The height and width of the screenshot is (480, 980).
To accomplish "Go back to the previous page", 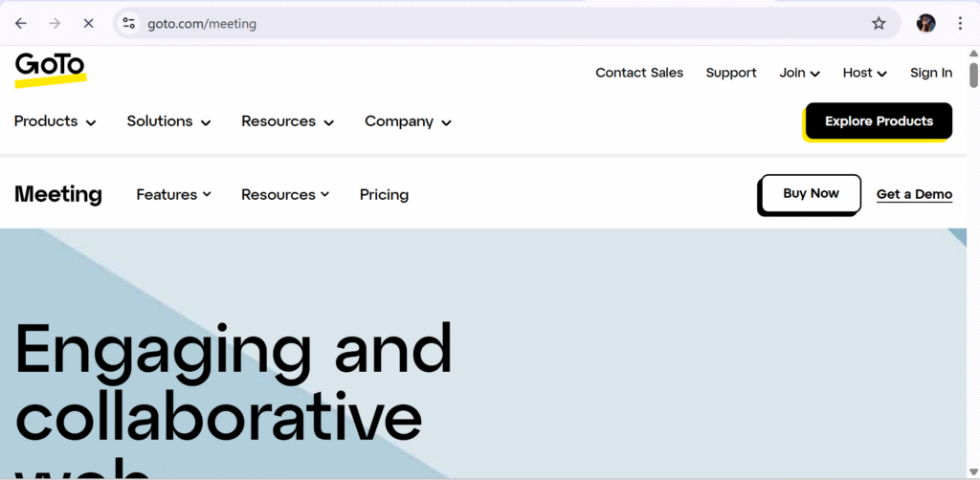I will point(21,24).
